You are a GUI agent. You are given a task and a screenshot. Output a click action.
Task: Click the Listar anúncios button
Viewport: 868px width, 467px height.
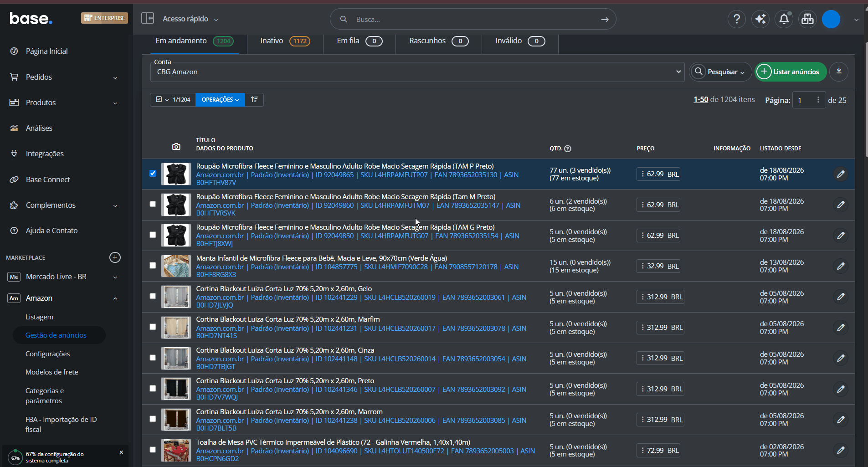point(791,72)
